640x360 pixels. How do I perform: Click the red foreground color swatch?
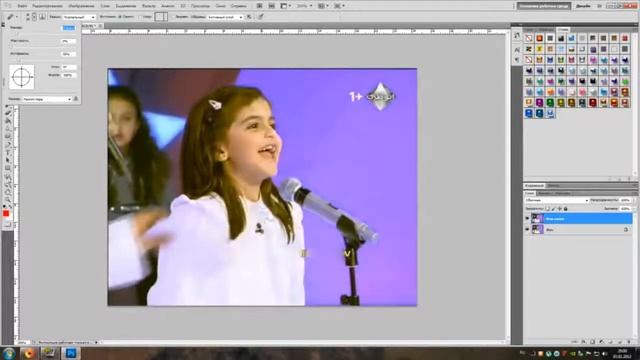pyautogui.click(x=6, y=213)
